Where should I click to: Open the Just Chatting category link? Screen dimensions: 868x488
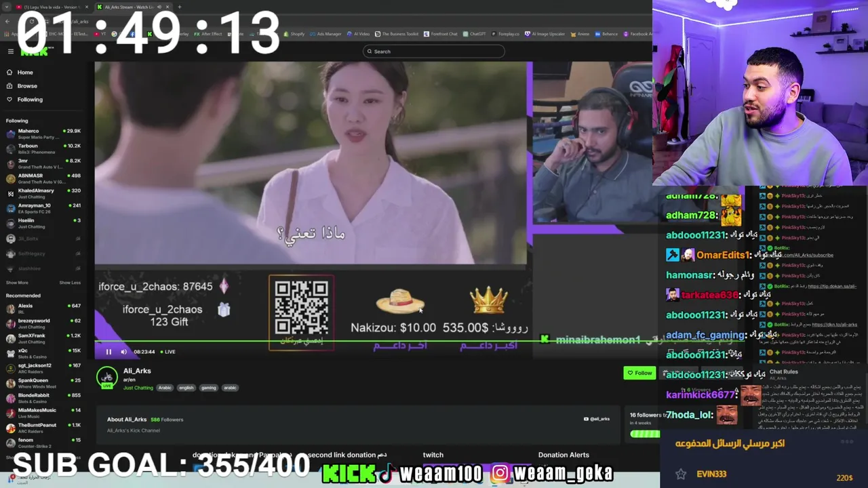coord(138,388)
